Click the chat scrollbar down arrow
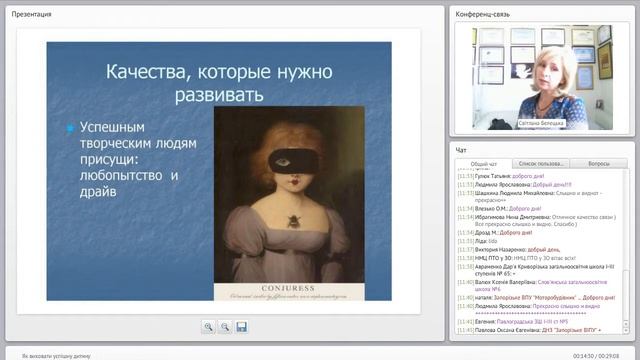Image resolution: width=640 pixels, height=360 pixels. tap(626, 331)
